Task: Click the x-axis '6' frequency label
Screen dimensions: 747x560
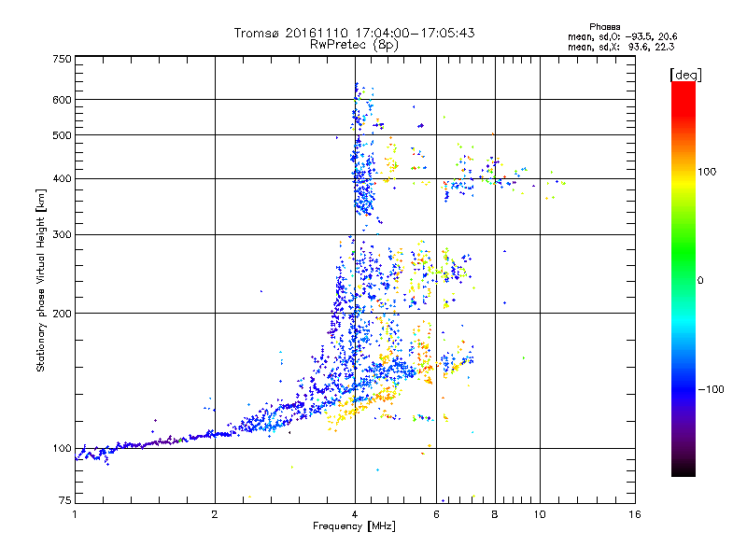Action: [x=436, y=514]
